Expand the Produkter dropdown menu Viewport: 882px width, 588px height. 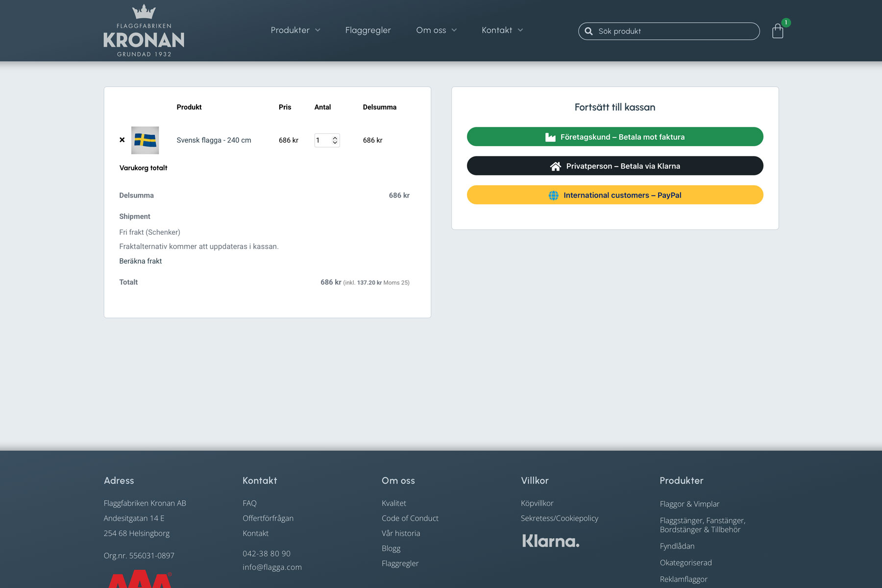point(295,30)
